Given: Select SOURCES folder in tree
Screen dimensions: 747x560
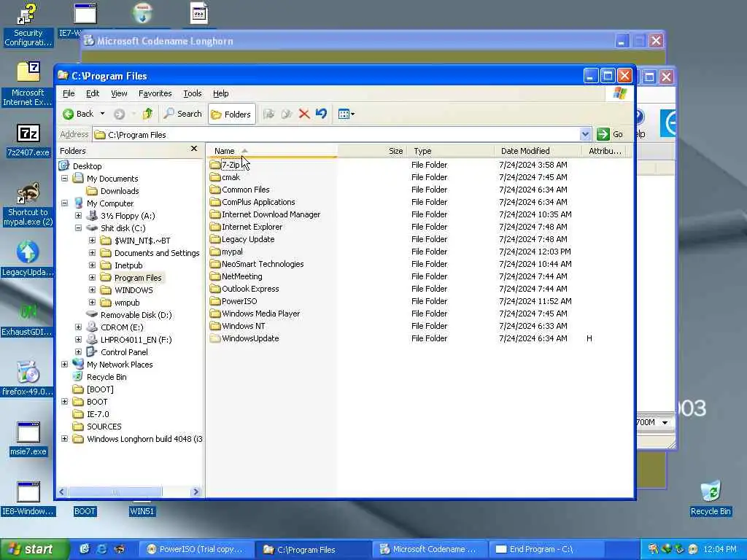Looking at the screenshot, I should (97, 426).
